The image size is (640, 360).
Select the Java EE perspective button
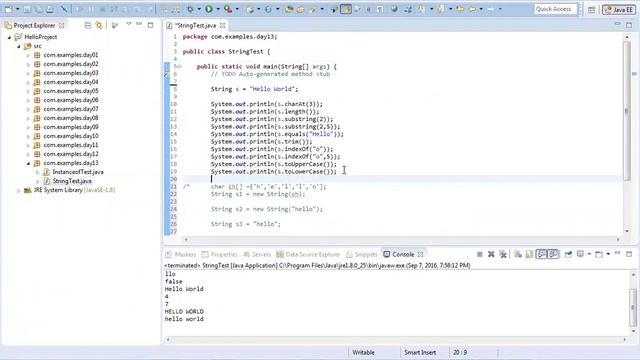[619, 9]
